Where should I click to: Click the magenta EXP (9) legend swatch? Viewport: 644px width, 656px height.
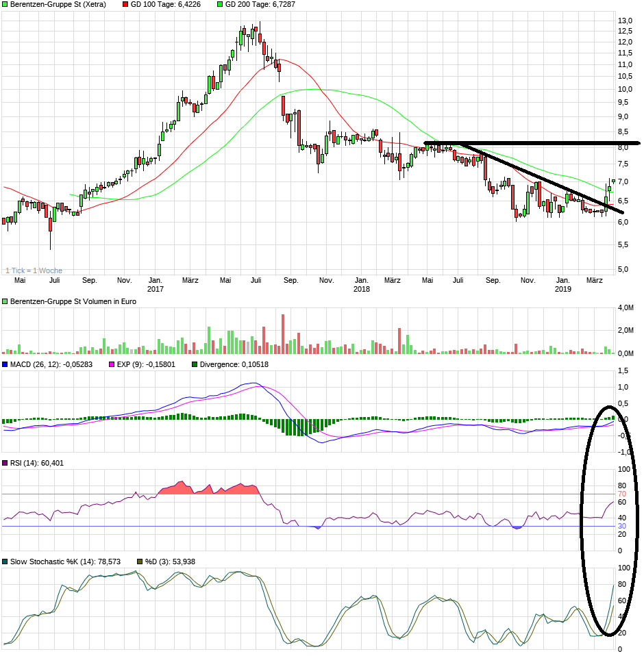pyautogui.click(x=112, y=365)
